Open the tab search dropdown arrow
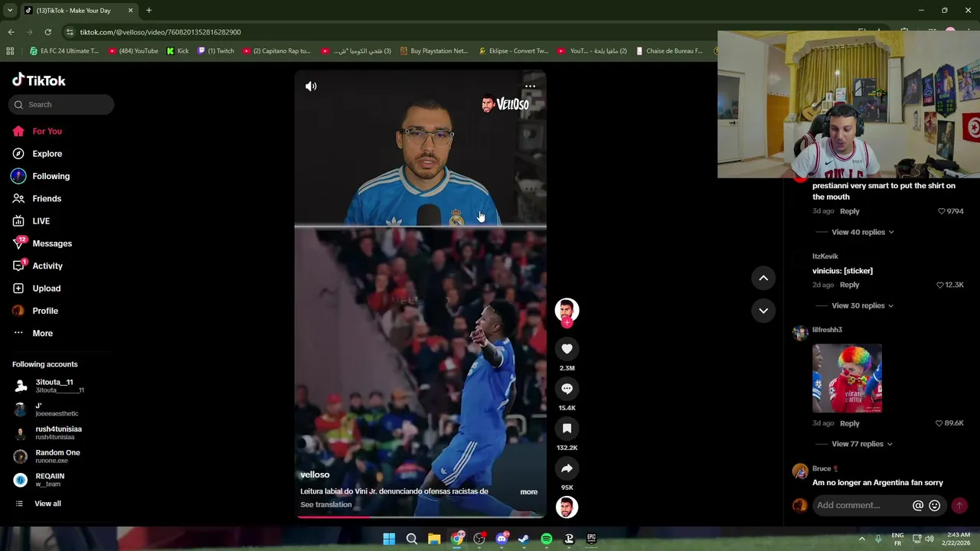Viewport: 980px width, 551px height. tap(9, 10)
